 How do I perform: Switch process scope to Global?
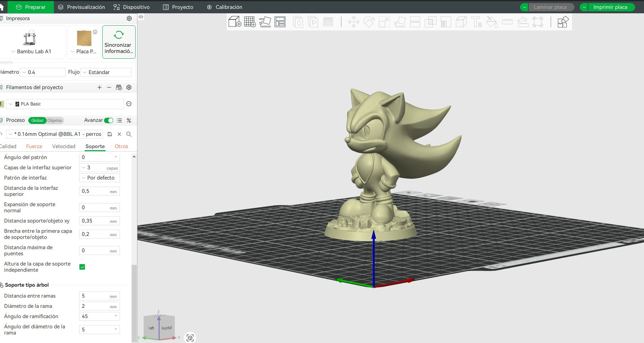point(37,120)
